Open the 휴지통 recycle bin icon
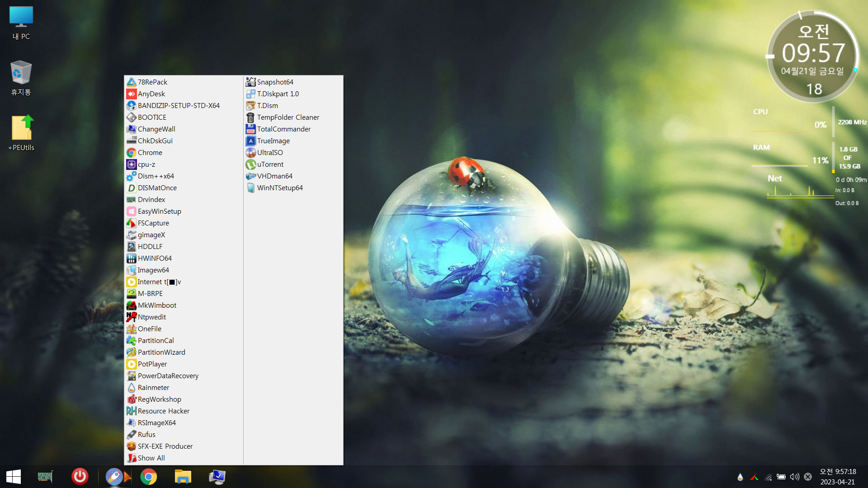 pos(21,79)
